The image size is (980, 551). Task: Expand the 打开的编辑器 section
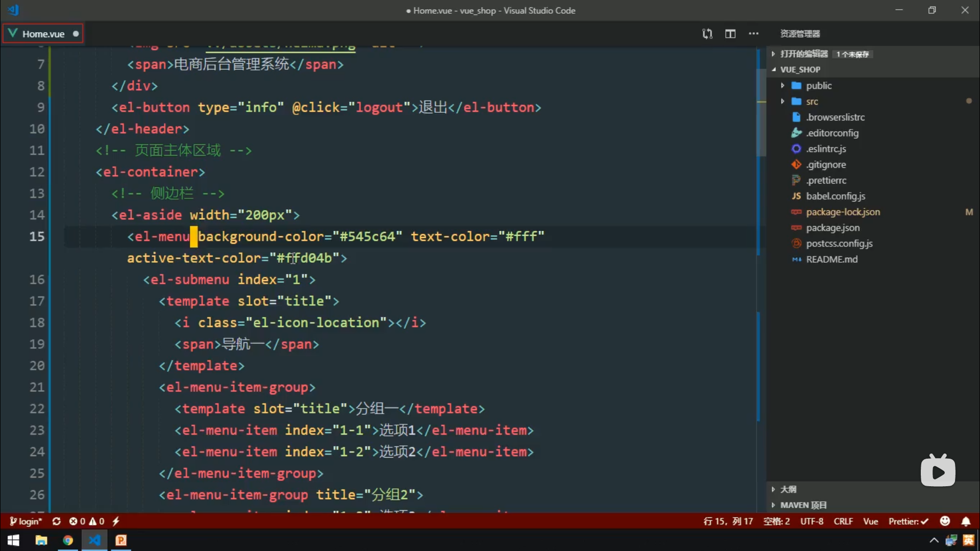coord(804,54)
